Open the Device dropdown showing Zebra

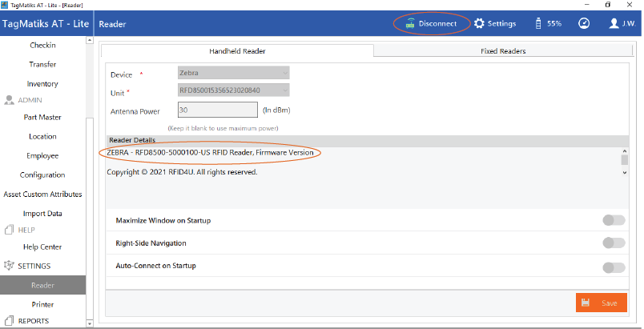[x=233, y=74]
